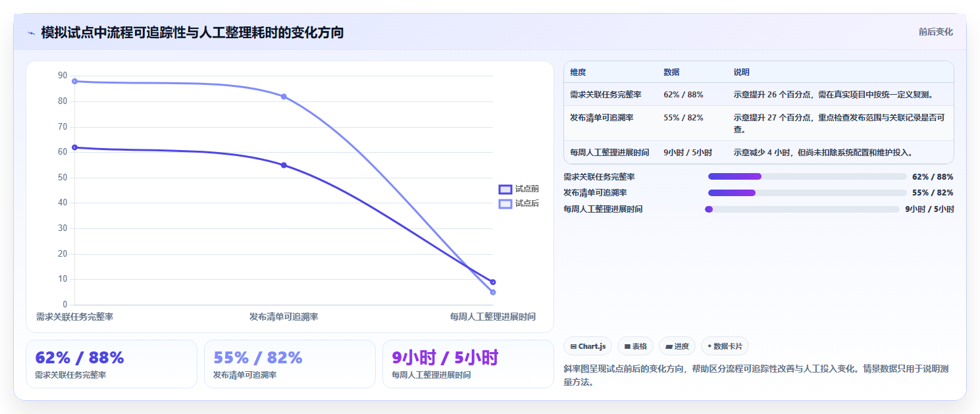Click the 试点后 data point at 88
The height and width of the screenshot is (414, 980).
click(74, 81)
